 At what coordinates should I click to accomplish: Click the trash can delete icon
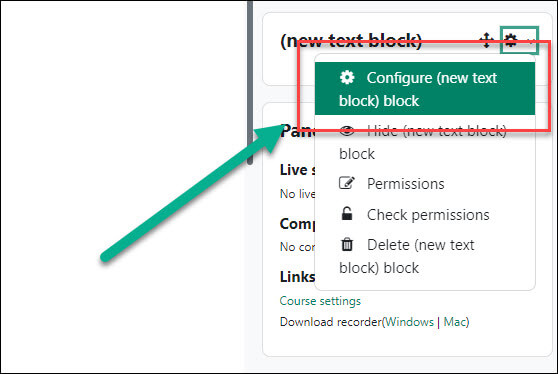click(x=347, y=244)
